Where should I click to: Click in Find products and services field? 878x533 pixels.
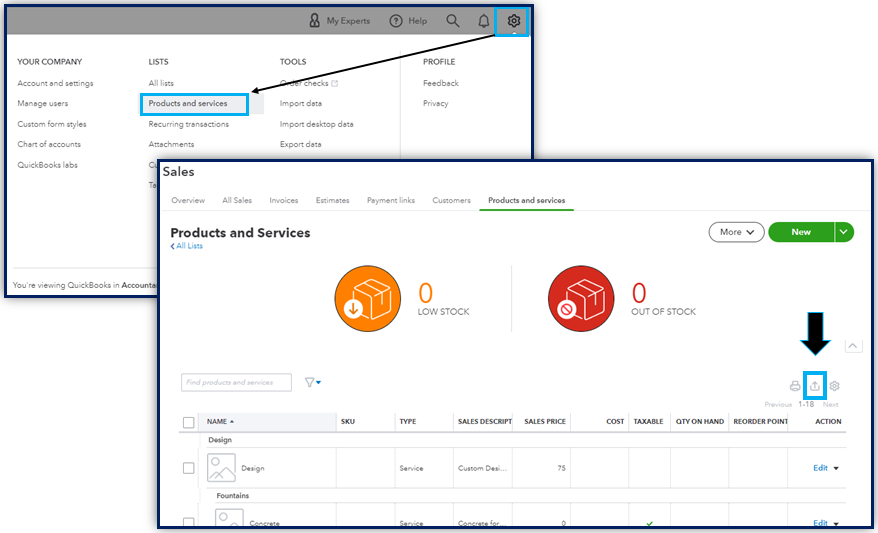pyautogui.click(x=236, y=383)
